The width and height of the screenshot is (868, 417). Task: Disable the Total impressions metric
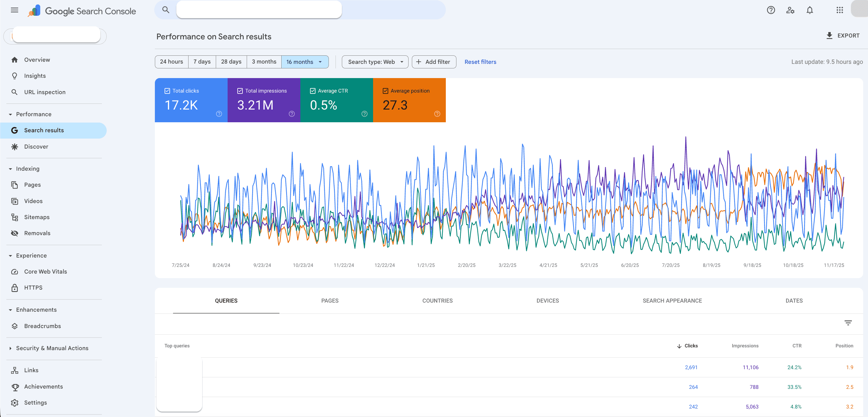tap(240, 90)
